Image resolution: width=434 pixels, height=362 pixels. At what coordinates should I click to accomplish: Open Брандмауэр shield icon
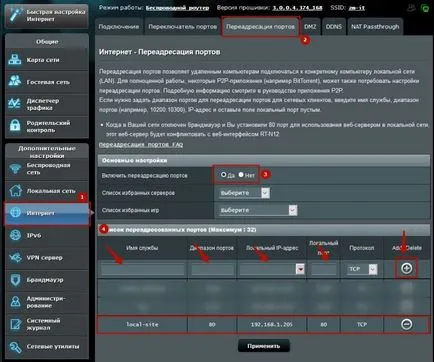tap(15, 280)
